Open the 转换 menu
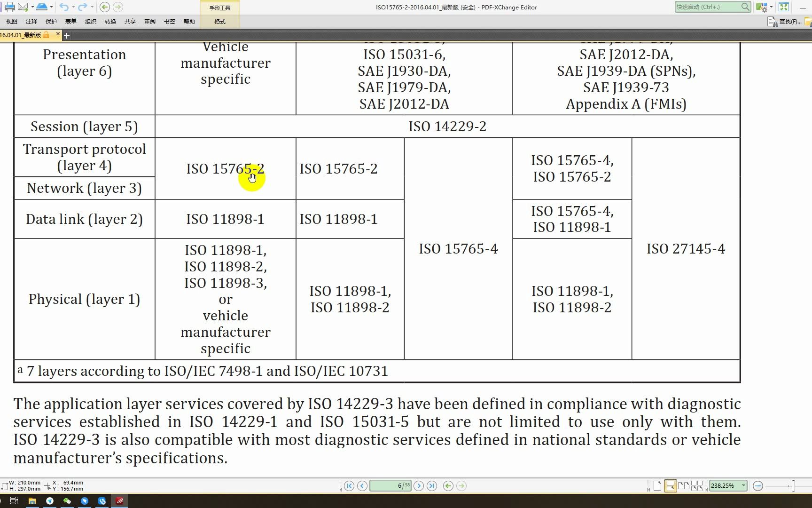812x508 pixels. click(110, 21)
